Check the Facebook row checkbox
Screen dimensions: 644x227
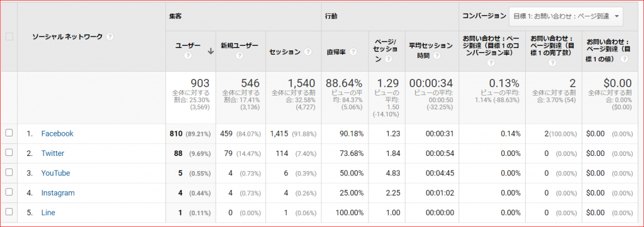pyautogui.click(x=9, y=133)
